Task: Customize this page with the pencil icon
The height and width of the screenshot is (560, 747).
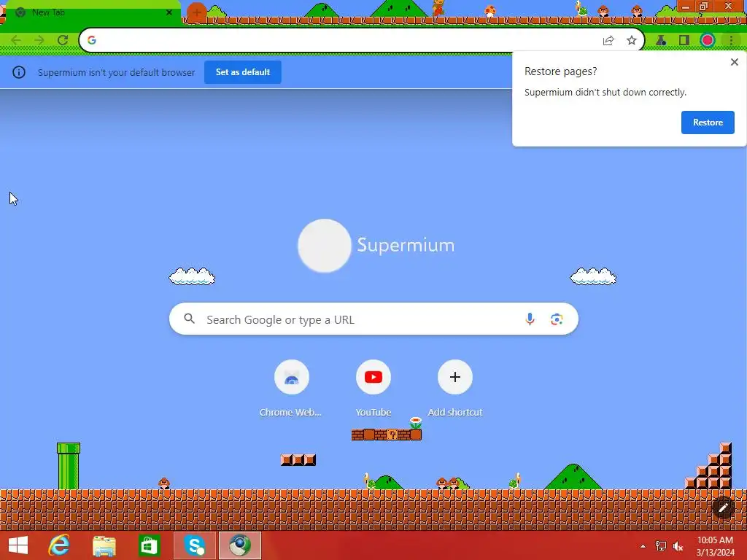Action: (x=723, y=507)
